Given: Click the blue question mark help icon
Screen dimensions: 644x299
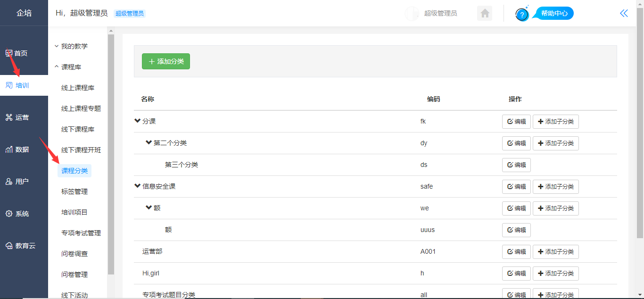Looking at the screenshot, I should (x=522, y=15).
